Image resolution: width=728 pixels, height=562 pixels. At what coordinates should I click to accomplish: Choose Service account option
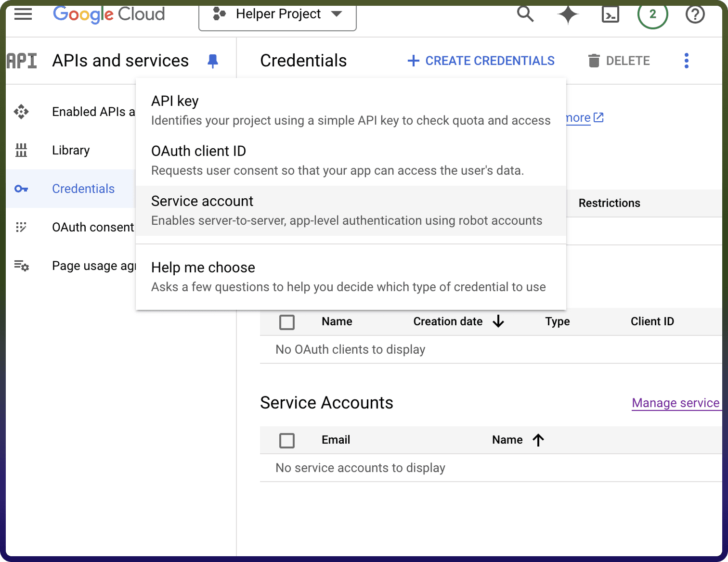351,211
